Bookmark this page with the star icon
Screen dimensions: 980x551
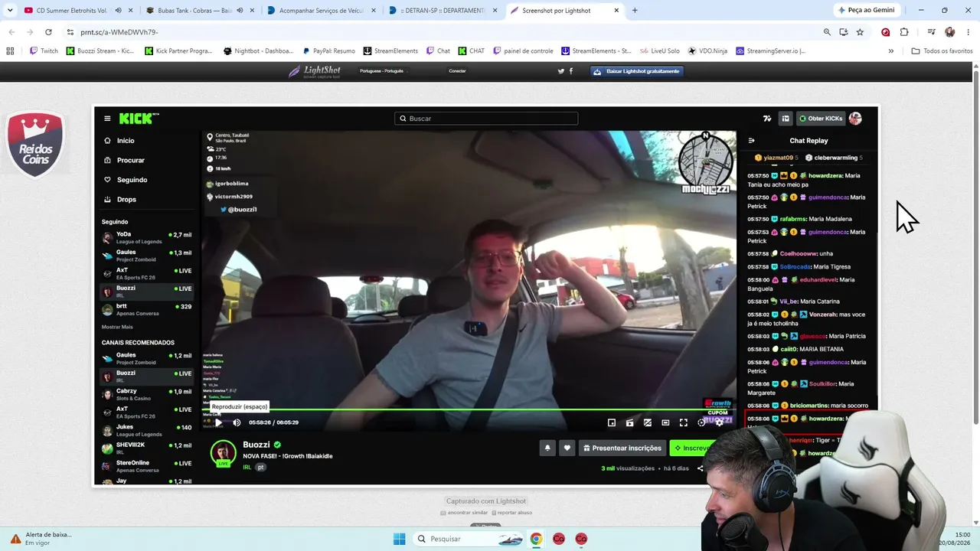(x=860, y=32)
